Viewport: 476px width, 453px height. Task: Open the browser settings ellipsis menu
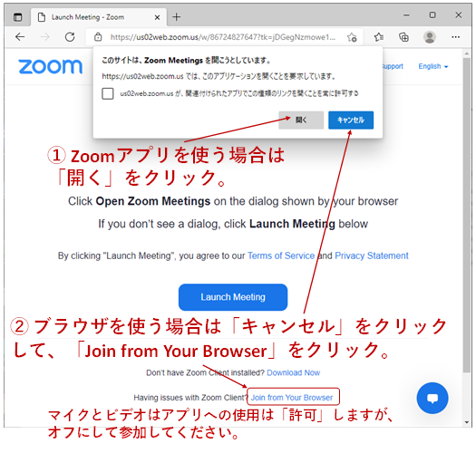[x=455, y=37]
